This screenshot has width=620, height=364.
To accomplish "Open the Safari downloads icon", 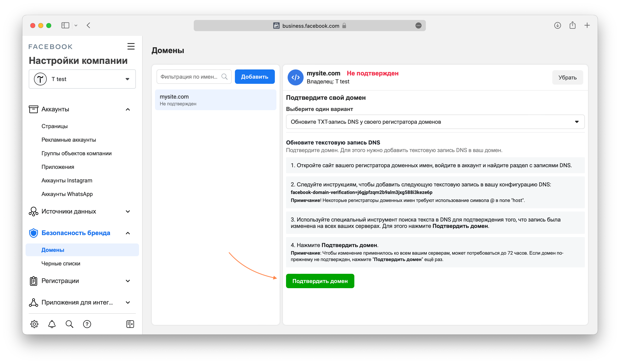I will (x=557, y=25).
